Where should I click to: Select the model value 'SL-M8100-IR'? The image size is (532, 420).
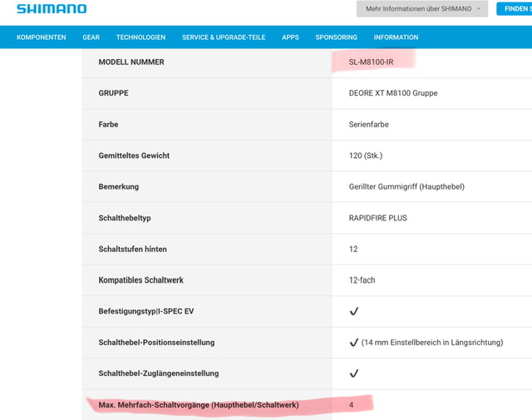[x=372, y=62]
